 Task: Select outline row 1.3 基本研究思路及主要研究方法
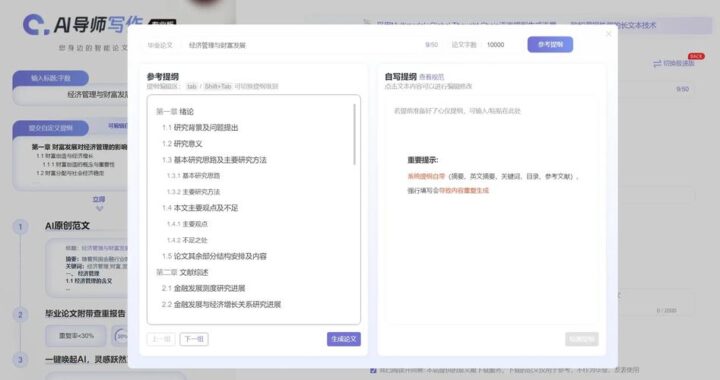214,160
